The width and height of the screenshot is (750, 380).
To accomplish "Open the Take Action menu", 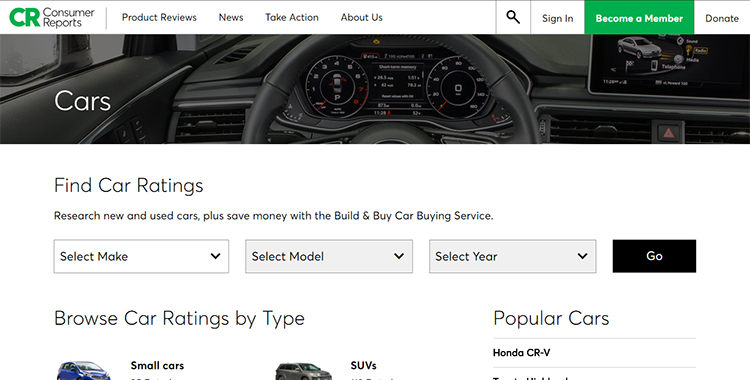I will 292,17.
